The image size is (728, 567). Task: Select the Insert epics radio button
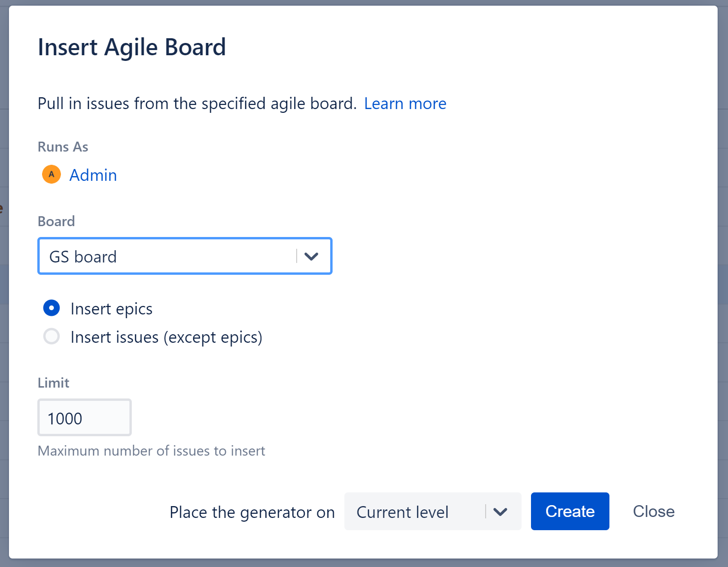[51, 308]
